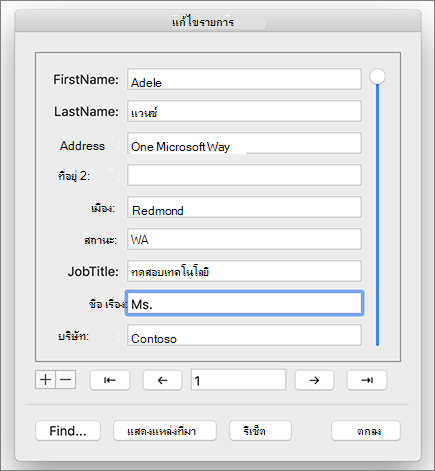Image resolution: width=435 pixels, height=471 pixels.
Task: Click the แสดงแหล่งที่มา button
Action: [x=165, y=431]
